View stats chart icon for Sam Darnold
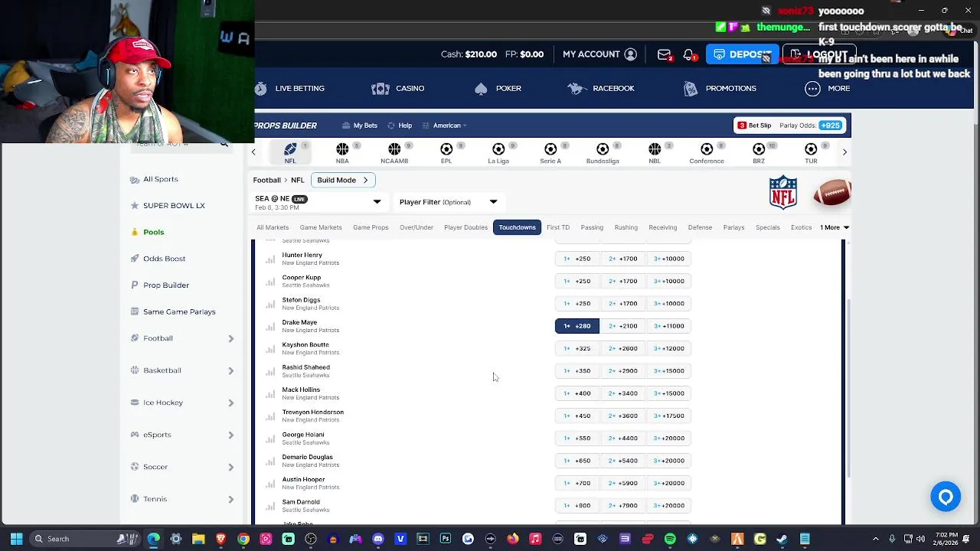The width and height of the screenshot is (980, 551). (x=270, y=507)
